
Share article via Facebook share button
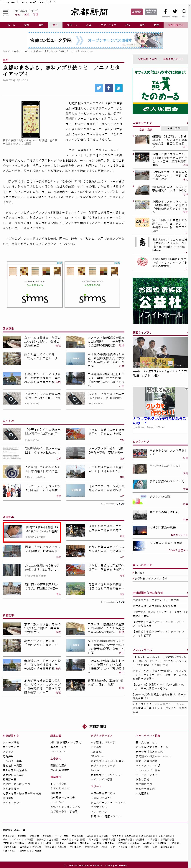point(108,88)
